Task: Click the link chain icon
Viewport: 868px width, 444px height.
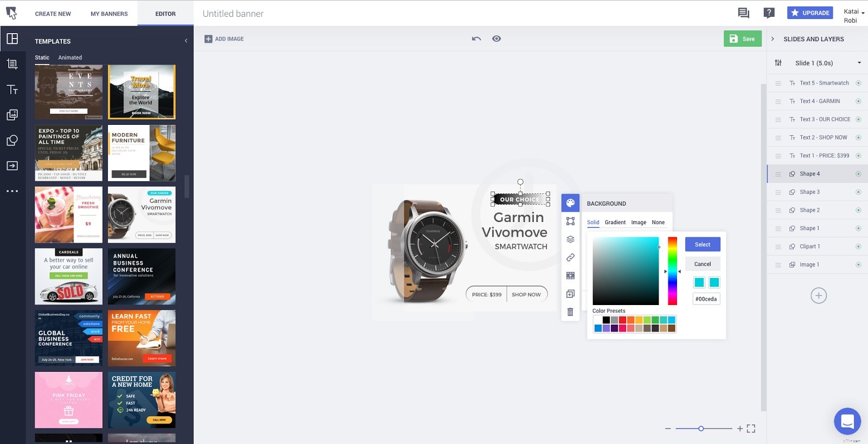Action: (x=570, y=257)
